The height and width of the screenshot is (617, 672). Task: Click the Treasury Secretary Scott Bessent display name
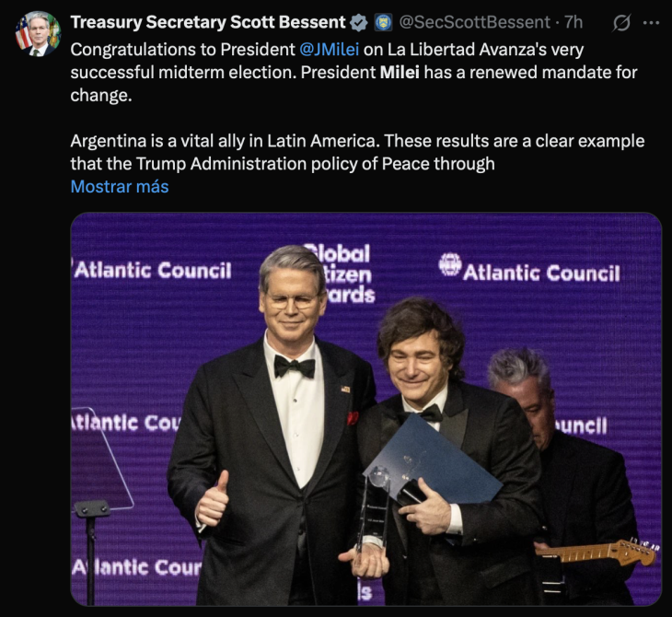(x=208, y=22)
